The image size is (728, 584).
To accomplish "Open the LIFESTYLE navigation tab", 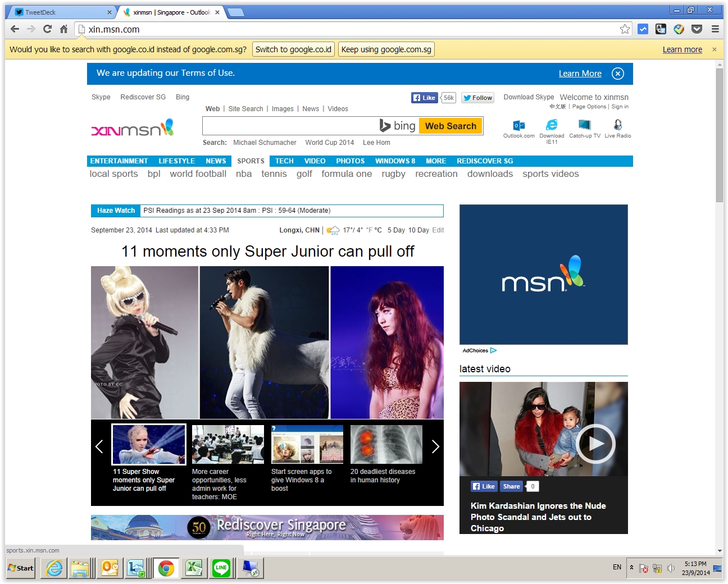I will 177,161.
